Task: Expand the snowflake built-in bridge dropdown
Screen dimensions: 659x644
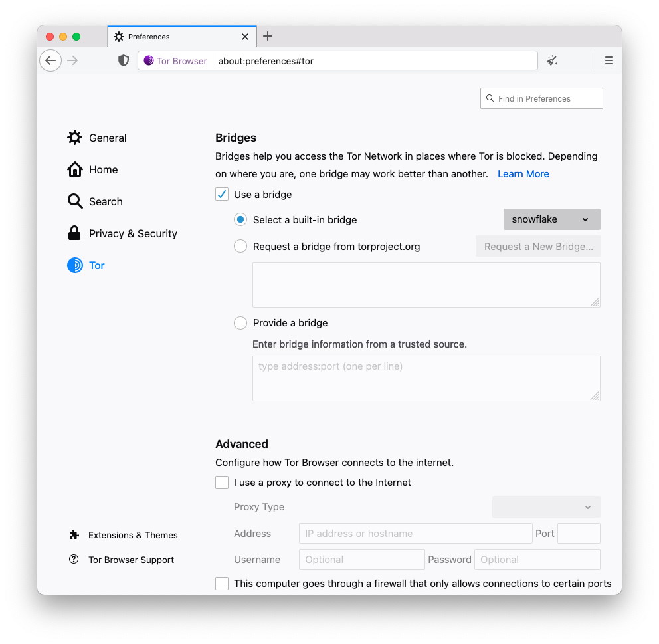Action: (551, 219)
